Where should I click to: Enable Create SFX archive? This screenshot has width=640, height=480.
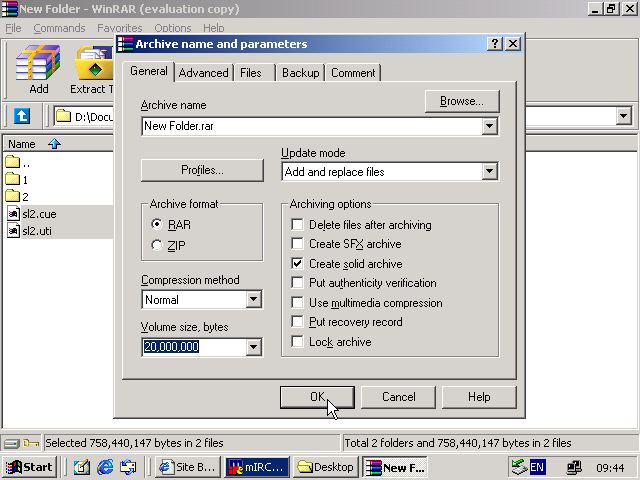[297, 244]
